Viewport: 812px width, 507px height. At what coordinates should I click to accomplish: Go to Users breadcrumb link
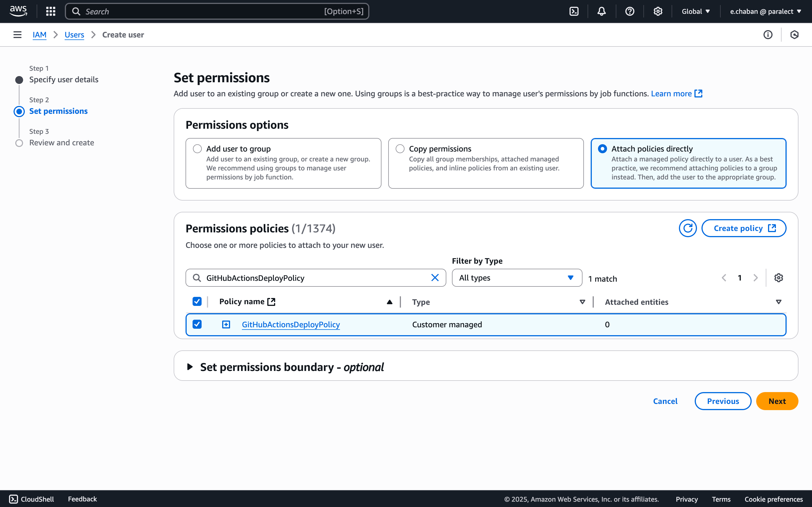[x=74, y=35]
